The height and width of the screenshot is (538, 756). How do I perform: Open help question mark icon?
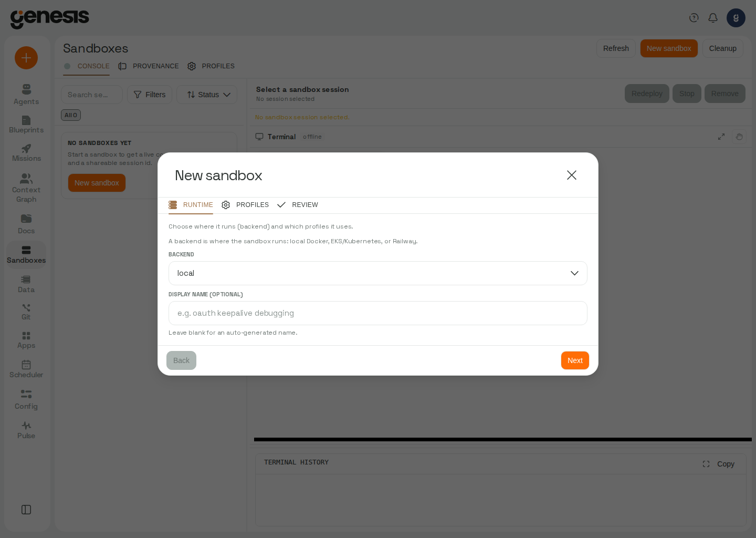694,18
